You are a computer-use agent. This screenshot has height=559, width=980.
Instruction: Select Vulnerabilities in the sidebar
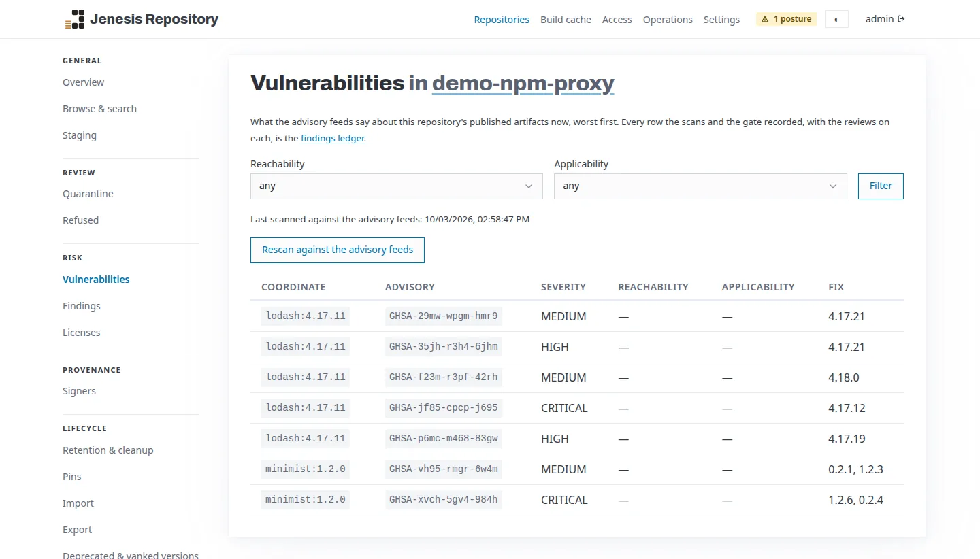point(96,279)
